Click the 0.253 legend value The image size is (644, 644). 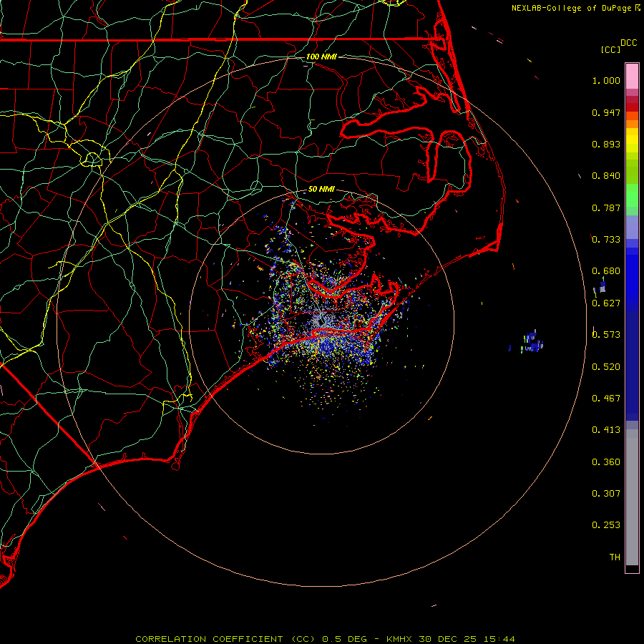point(606,525)
